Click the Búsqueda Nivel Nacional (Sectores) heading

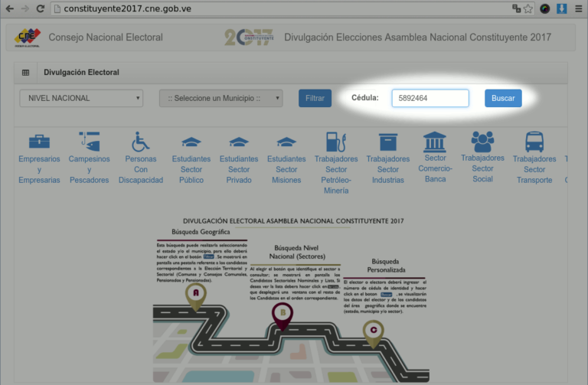coord(296,253)
